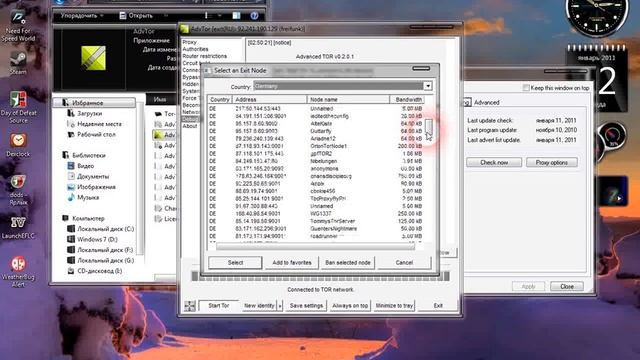Viewport: 640px width, 360px height.
Task: Click the arrow next to New identity
Action: [280, 306]
